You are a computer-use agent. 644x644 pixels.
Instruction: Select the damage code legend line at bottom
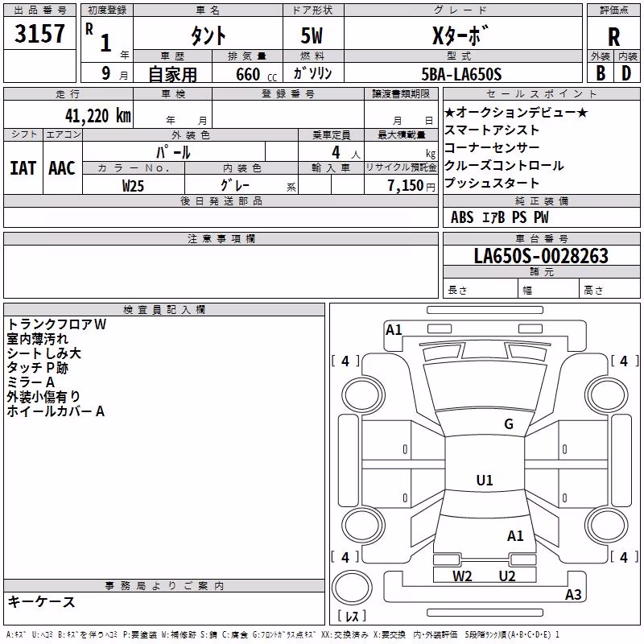(x=283, y=635)
